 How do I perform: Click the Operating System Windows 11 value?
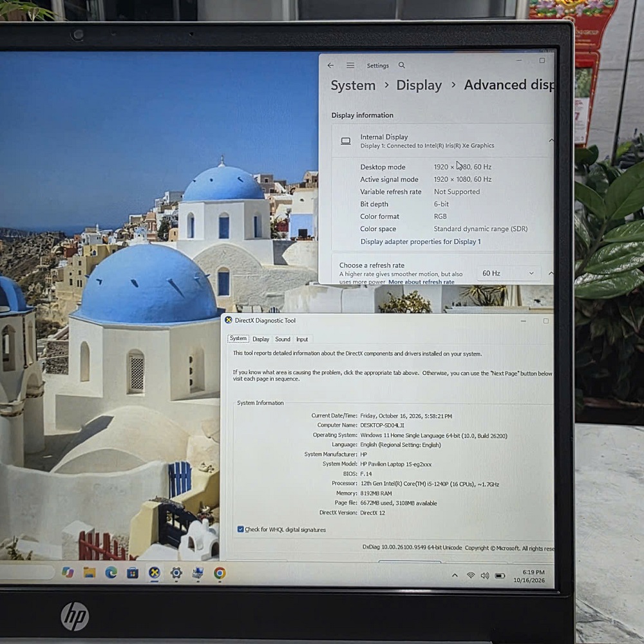coord(433,435)
